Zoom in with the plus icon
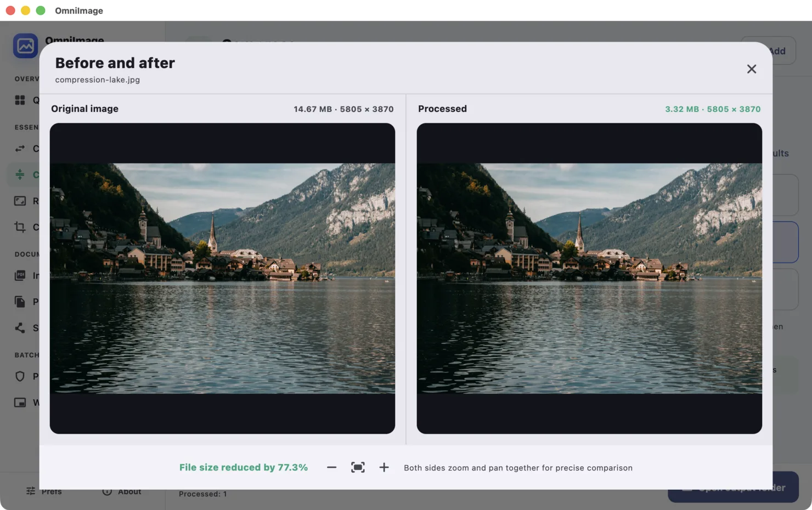The image size is (812, 510). pos(384,467)
